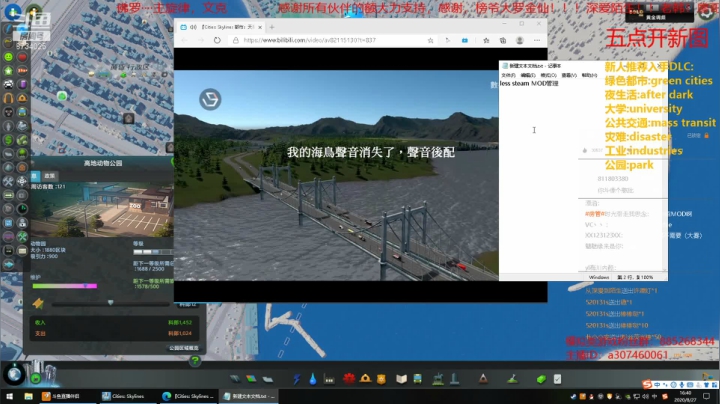Open File Explorer from taskbar

tap(28, 396)
